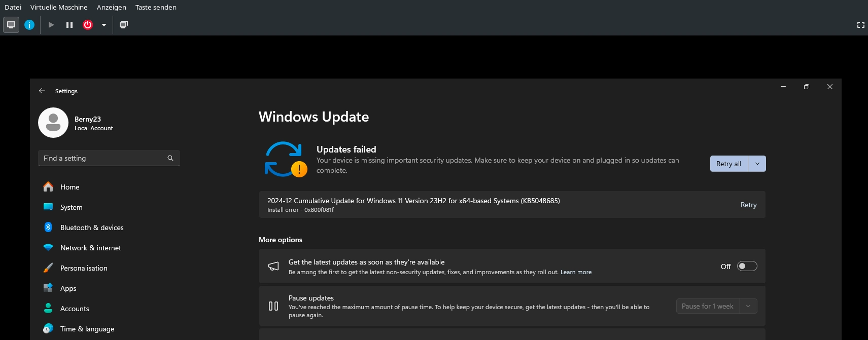
Task: Open the Learn more link
Action: tap(576, 272)
